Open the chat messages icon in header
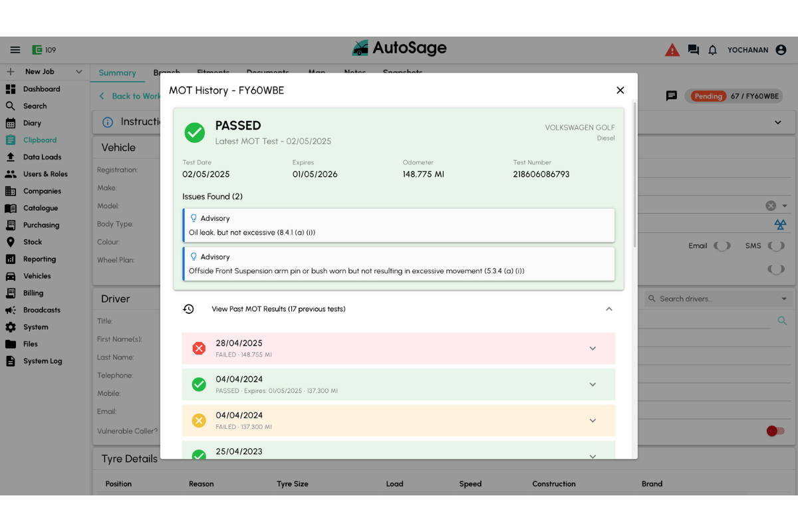 tap(693, 50)
